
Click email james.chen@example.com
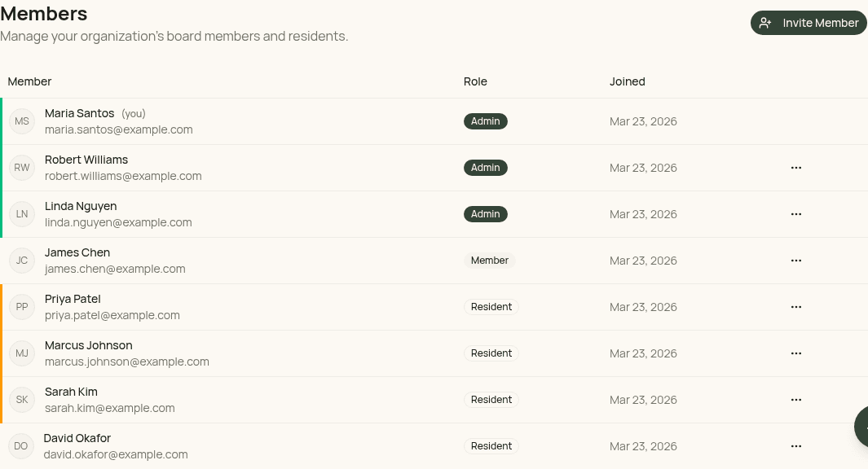coord(115,269)
